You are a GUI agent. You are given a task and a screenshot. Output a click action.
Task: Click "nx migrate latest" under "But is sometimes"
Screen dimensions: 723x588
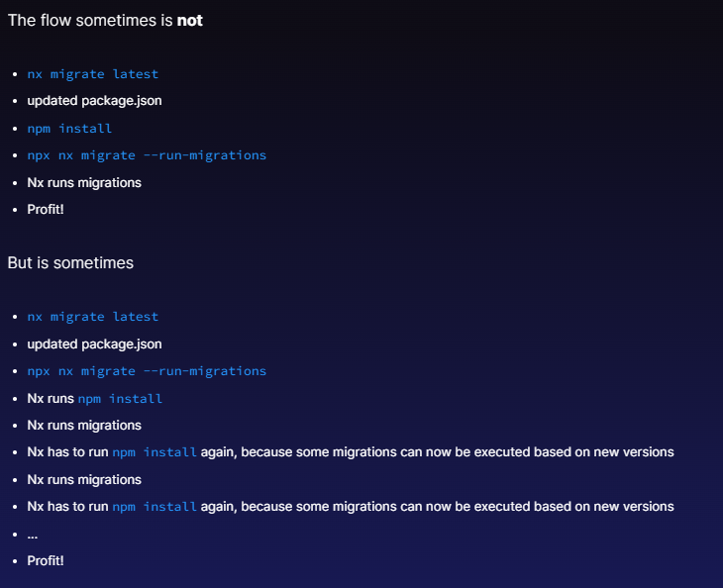point(92,317)
